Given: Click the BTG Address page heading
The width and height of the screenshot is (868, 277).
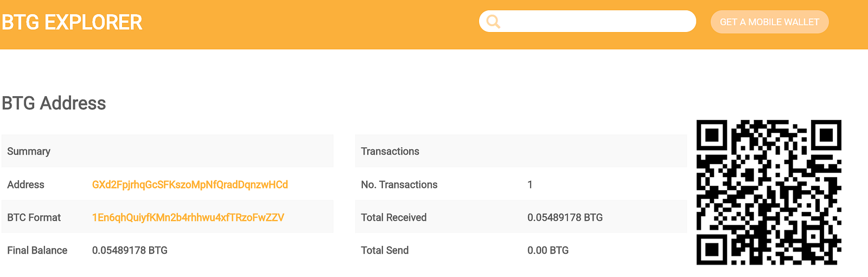Looking at the screenshot, I should (54, 103).
